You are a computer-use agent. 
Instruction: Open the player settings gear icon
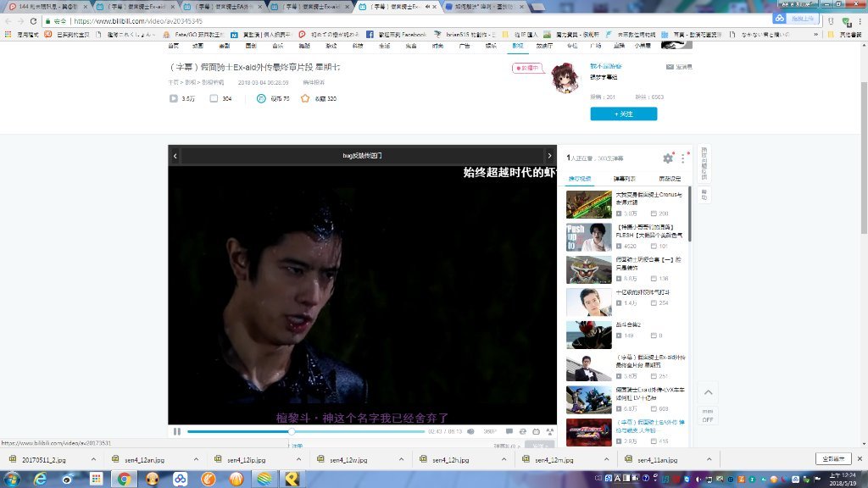pos(668,158)
